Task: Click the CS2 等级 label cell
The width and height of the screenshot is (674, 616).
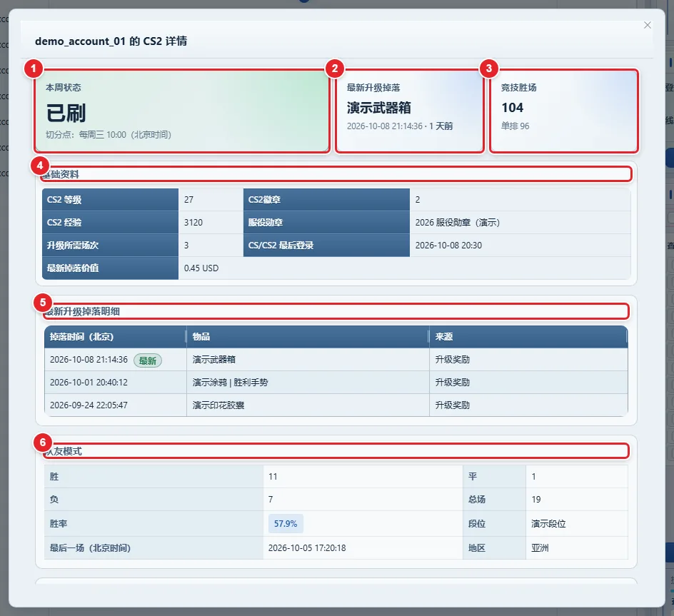Action: (x=110, y=200)
